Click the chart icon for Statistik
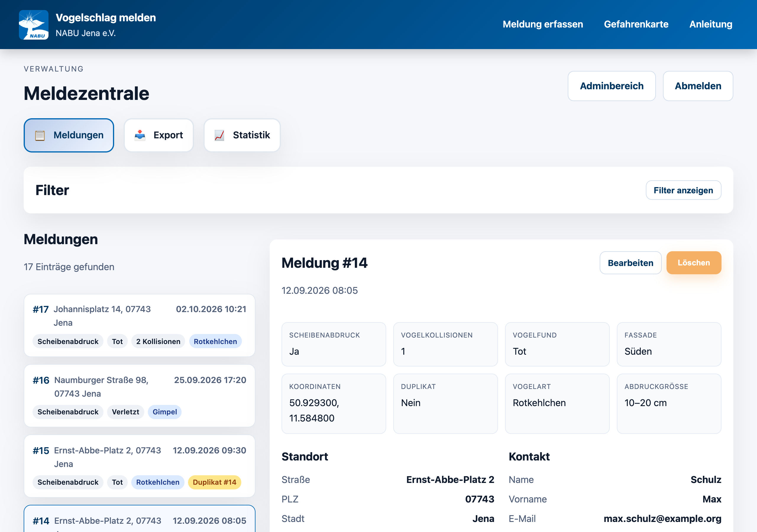Screen dimensions: 757x532 [220, 135]
